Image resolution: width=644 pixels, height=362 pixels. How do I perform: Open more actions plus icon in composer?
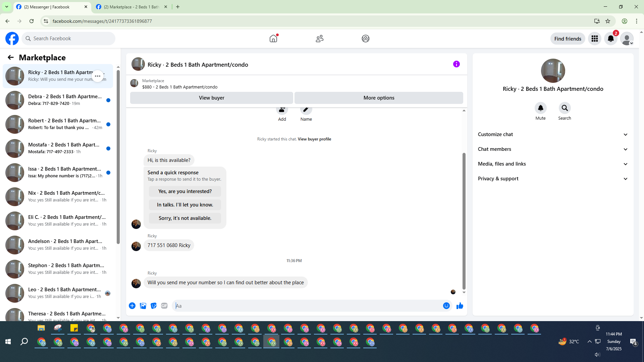point(132,306)
